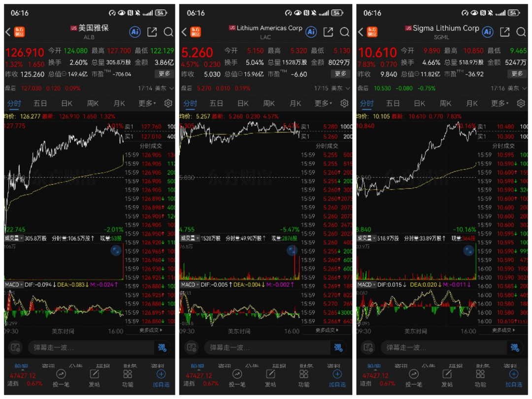Open share icon in ALB panel

(152, 32)
